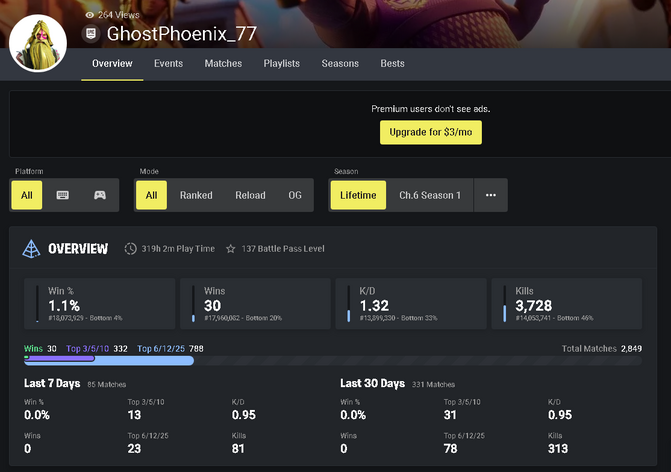Click the clock icon next to Play Time
The height and width of the screenshot is (472, 671).
[x=131, y=249]
